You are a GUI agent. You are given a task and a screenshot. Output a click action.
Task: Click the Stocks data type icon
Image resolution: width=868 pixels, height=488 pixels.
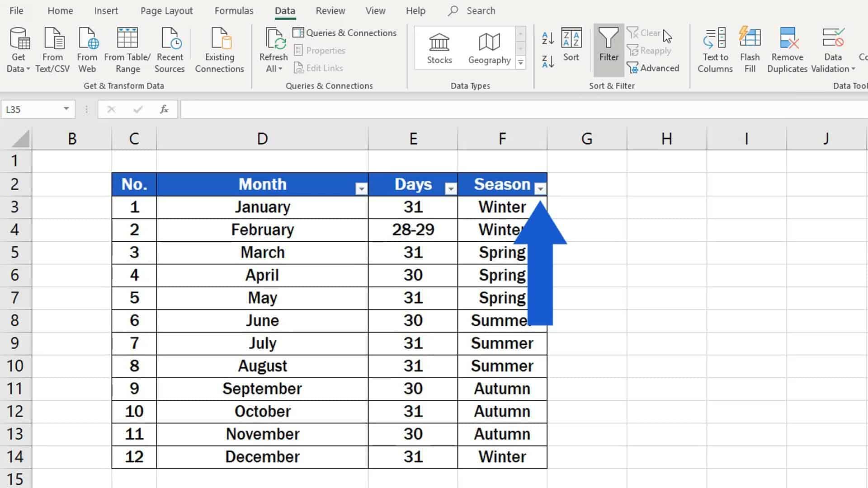[x=439, y=47]
